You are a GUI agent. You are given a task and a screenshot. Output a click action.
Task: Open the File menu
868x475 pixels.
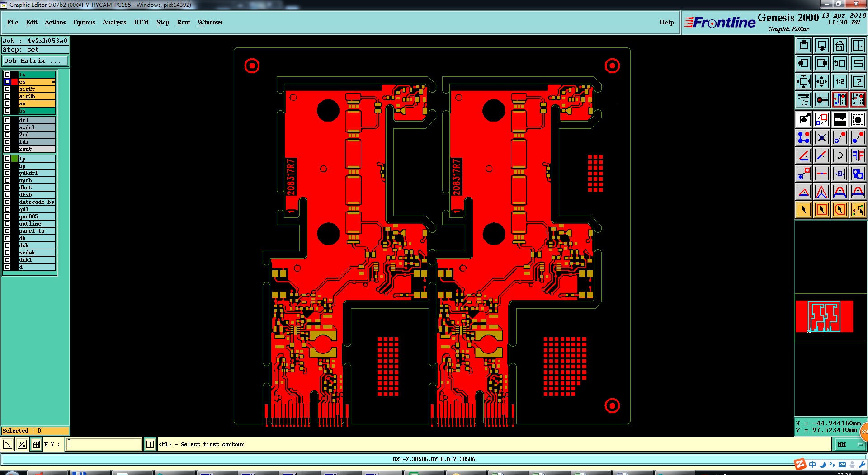pos(13,22)
